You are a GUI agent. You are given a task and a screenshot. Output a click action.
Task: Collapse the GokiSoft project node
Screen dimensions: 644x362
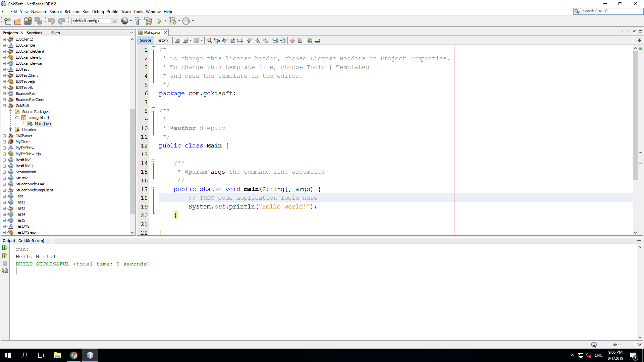[4, 106]
